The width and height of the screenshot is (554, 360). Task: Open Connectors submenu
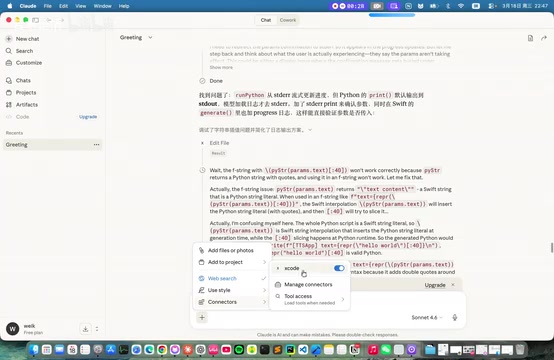232,302
